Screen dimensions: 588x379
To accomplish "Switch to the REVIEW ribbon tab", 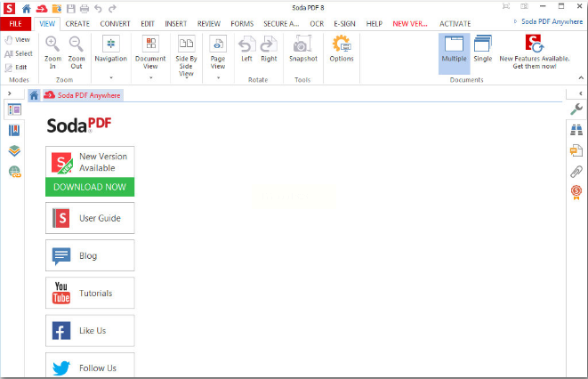I will [209, 24].
